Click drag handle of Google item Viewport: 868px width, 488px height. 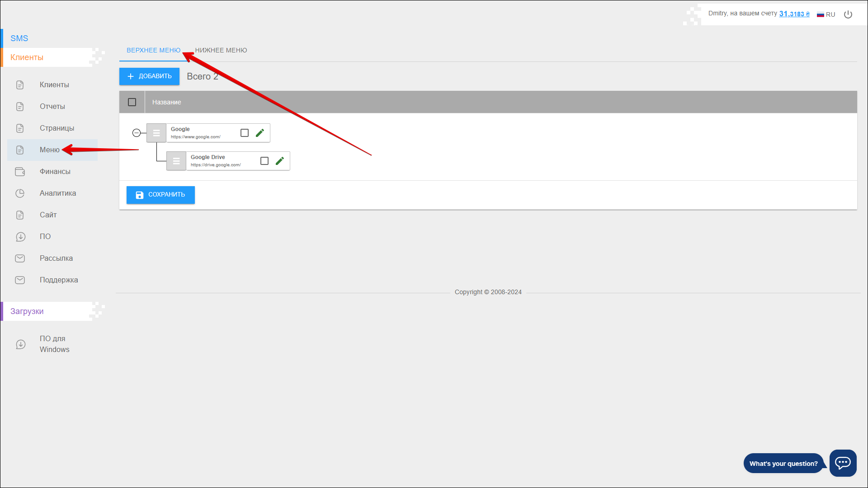pyautogui.click(x=156, y=133)
